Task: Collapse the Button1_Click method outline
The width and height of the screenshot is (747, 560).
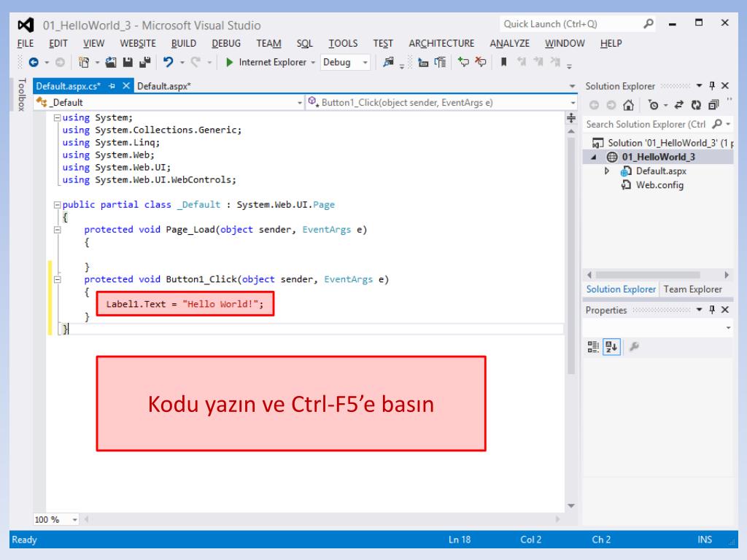Action: click(x=57, y=279)
